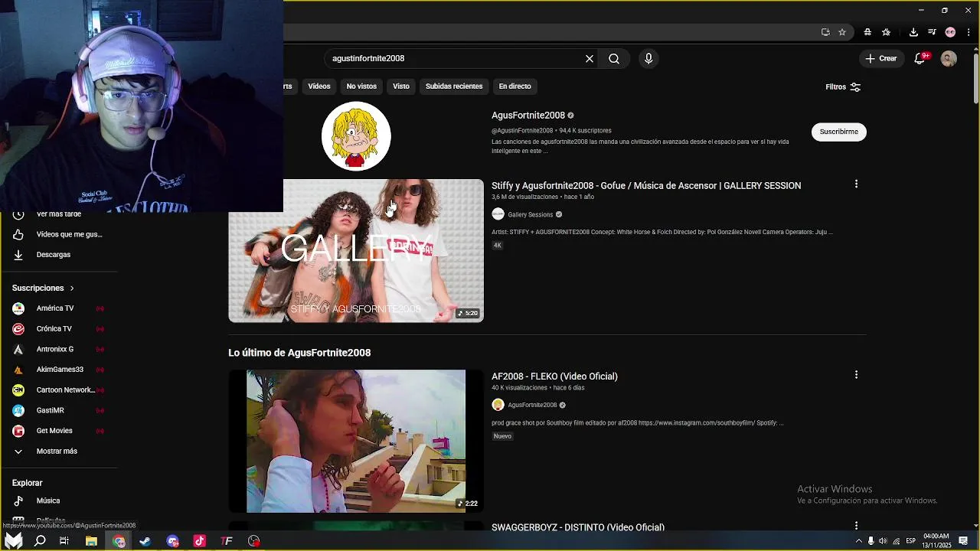The image size is (980, 551).
Task: Bookmark this page with the star icon
Action: click(842, 32)
